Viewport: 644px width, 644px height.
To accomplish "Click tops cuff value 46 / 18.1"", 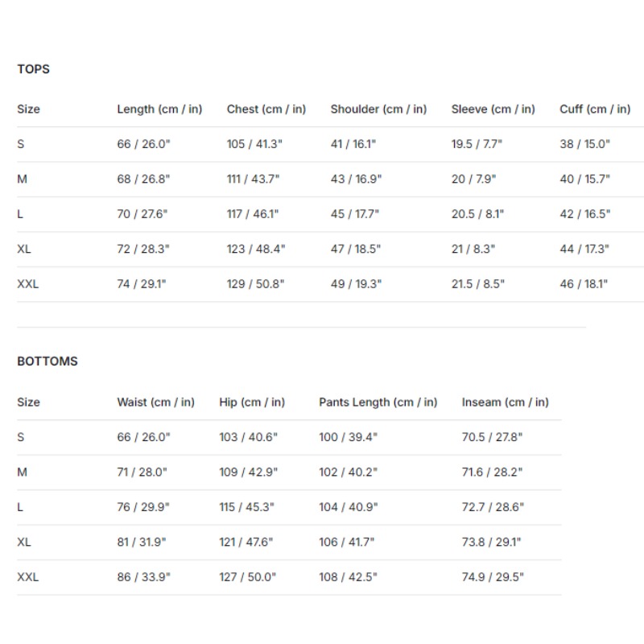I will [x=584, y=284].
